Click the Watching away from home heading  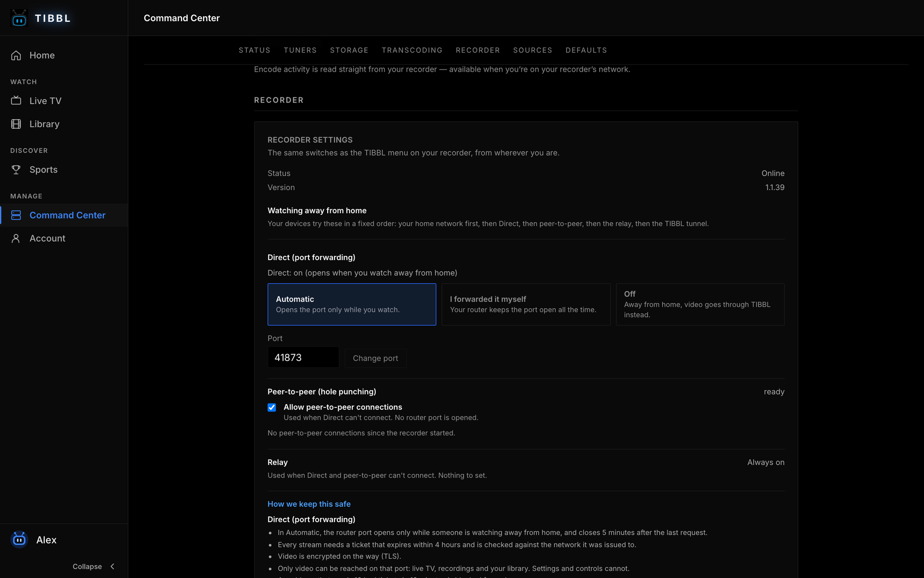[x=317, y=210]
